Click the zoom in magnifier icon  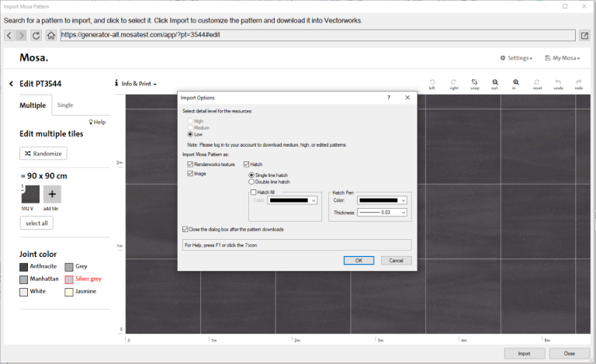tap(516, 83)
